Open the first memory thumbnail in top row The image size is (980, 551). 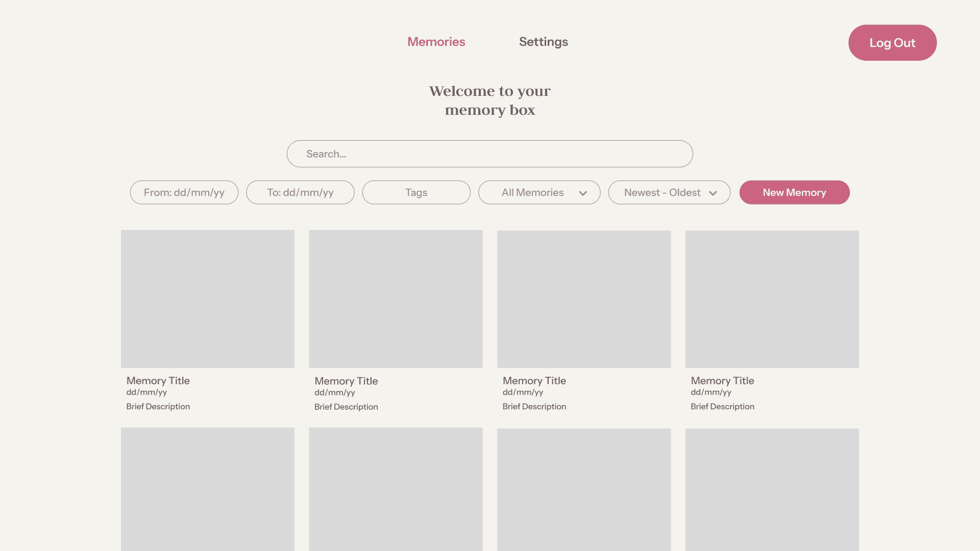pyautogui.click(x=207, y=298)
